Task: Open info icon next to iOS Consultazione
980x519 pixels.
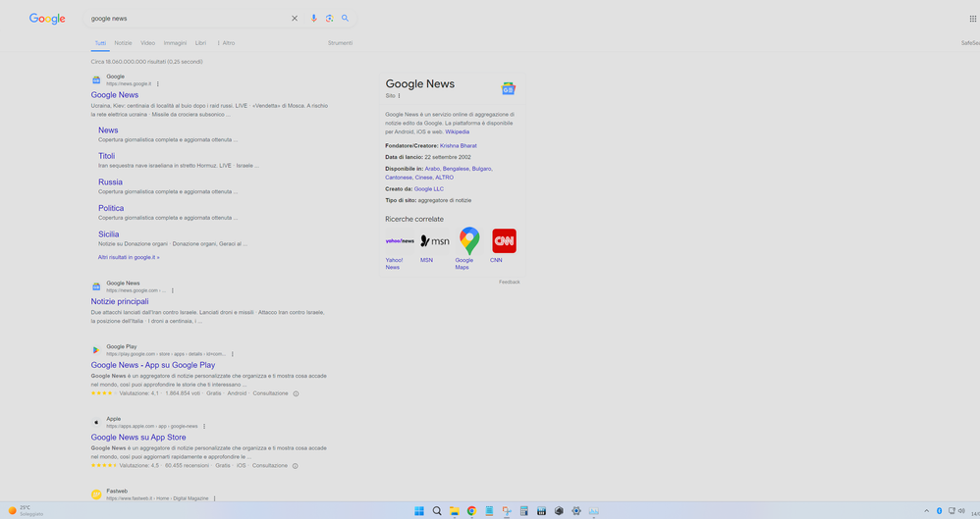Action: click(296, 466)
